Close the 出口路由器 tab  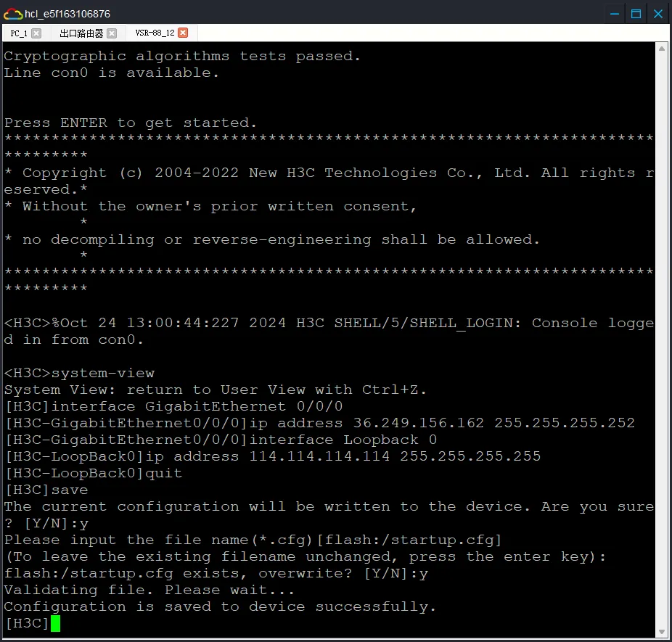pyautogui.click(x=112, y=33)
